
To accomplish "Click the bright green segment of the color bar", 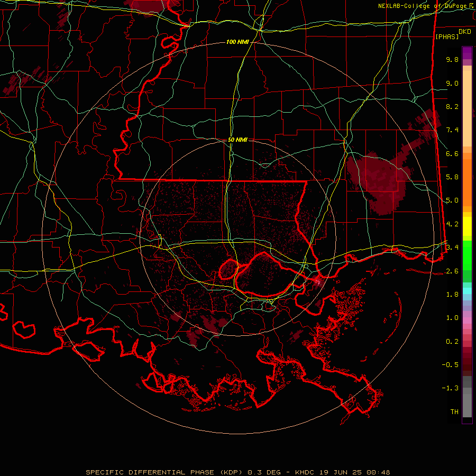I will (467, 255).
